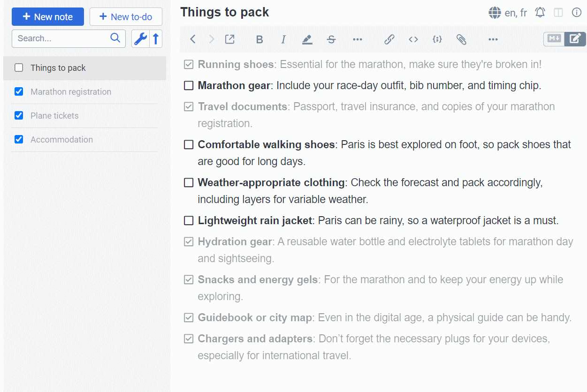Uncheck Chargers and adapters item
Image resolution: width=587 pixels, height=392 pixels.
pos(189,339)
